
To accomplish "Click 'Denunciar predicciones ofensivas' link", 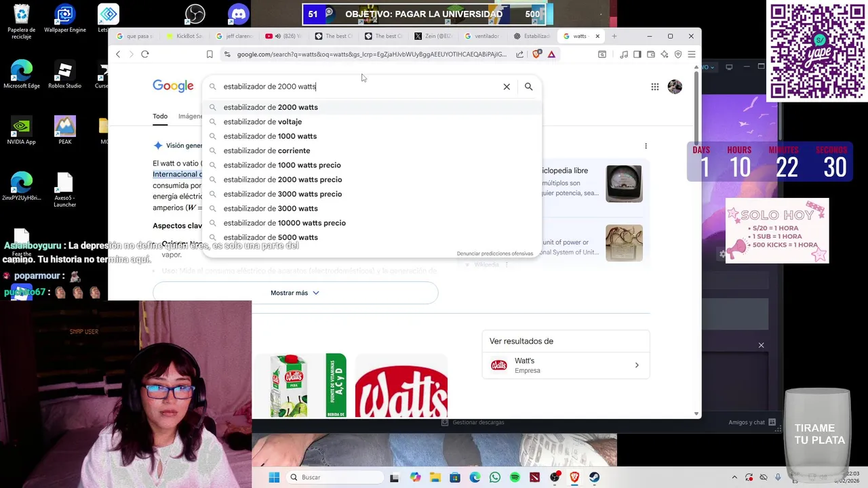I will click(494, 253).
